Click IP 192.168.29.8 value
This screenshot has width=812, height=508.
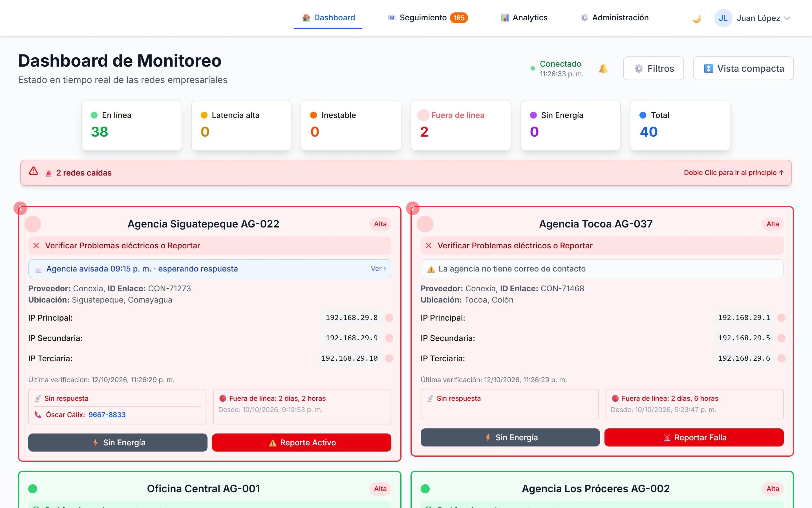[x=351, y=318]
